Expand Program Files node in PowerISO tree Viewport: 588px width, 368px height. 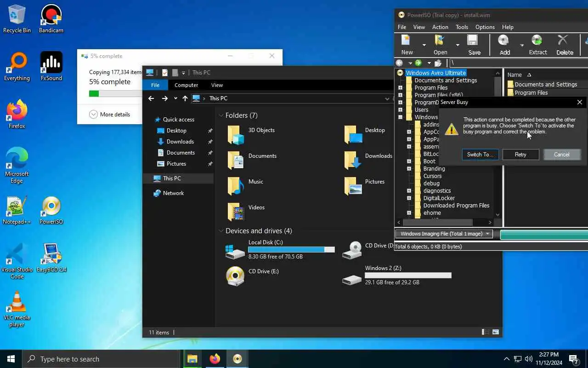tap(400, 88)
